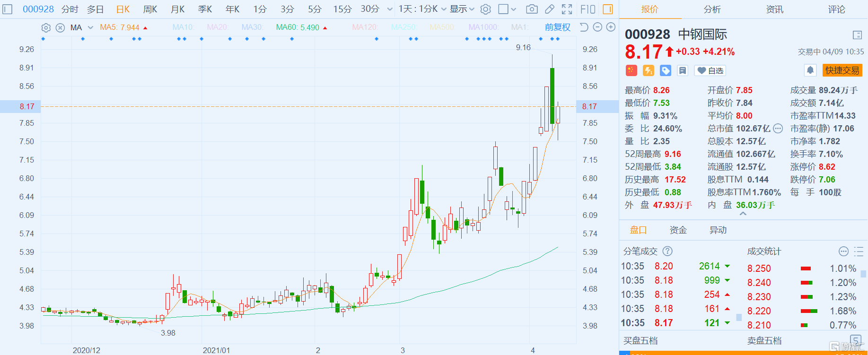The height and width of the screenshot is (355, 868).
Task: Toggle MA1000 moving average line
Action: click(x=483, y=27)
